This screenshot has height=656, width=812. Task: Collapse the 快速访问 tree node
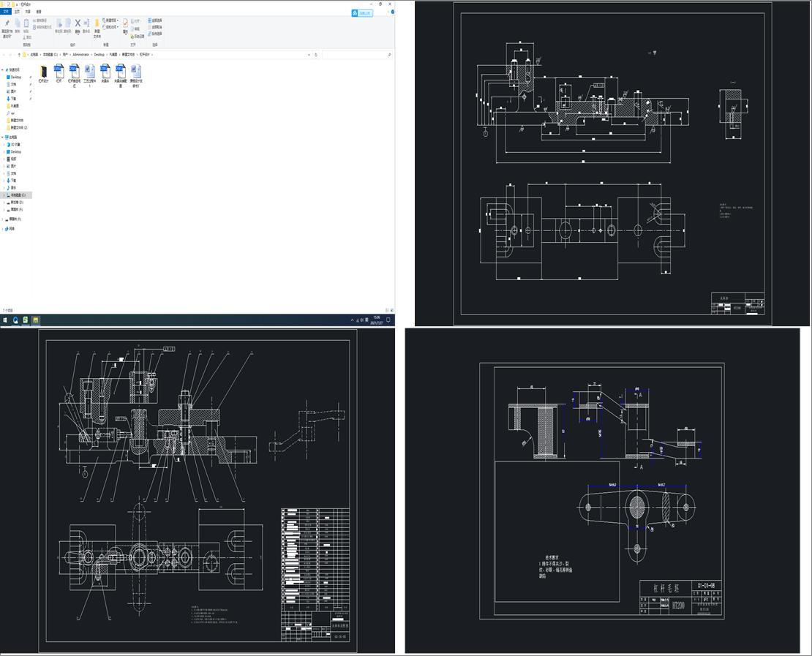(x=3, y=70)
